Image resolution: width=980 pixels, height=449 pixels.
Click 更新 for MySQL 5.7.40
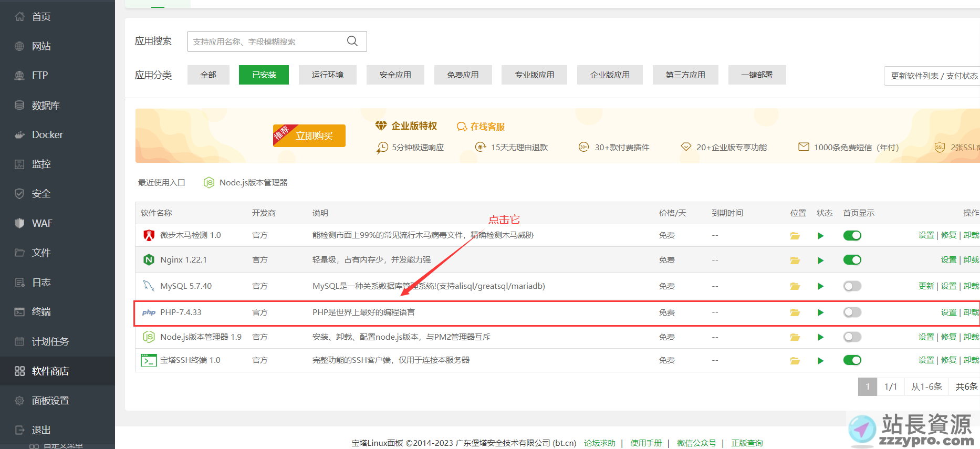click(x=926, y=286)
